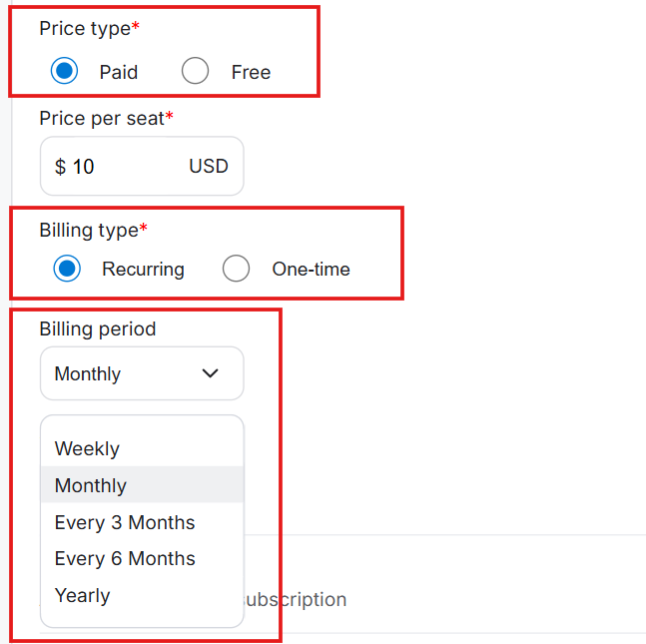Click the USD currency label

(x=209, y=166)
